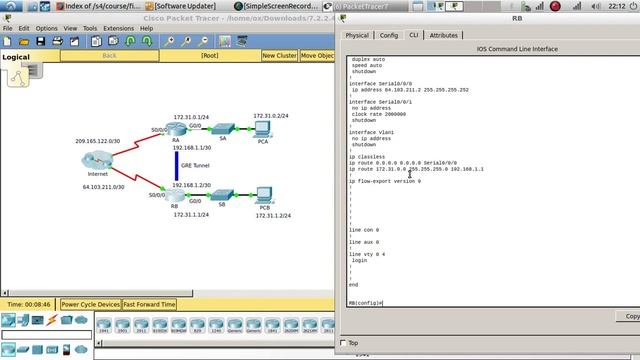Create a new file in Packet Tracer toolbar
Image resolution: width=640 pixels, height=360 pixels.
7,41
